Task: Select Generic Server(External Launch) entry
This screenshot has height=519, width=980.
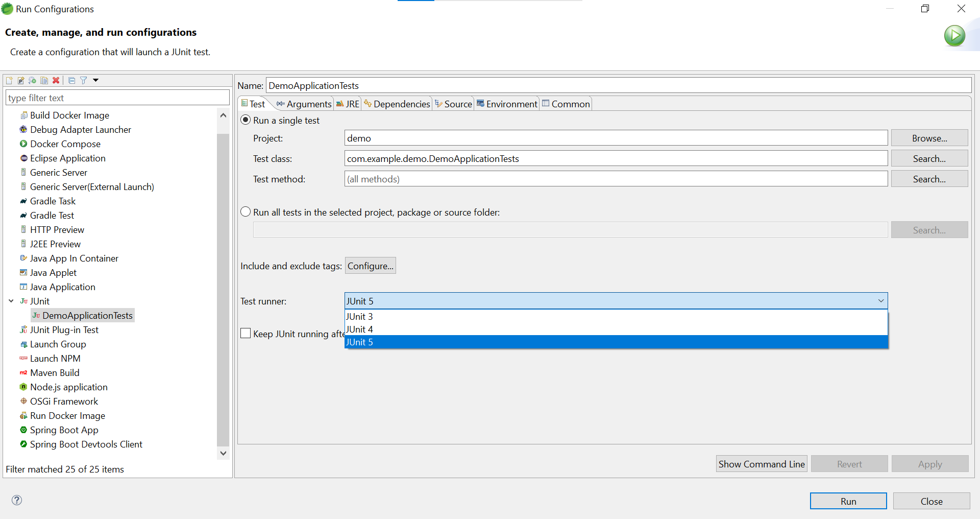Action: 92,187
